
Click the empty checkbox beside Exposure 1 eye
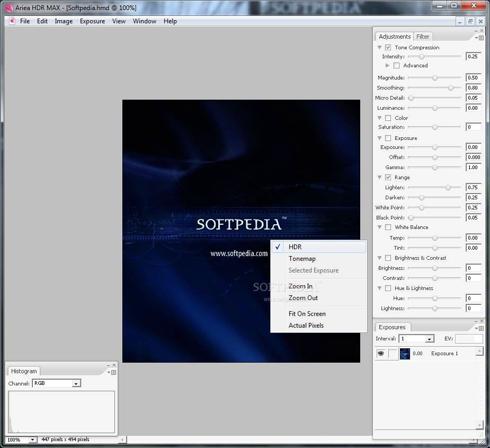(393, 354)
